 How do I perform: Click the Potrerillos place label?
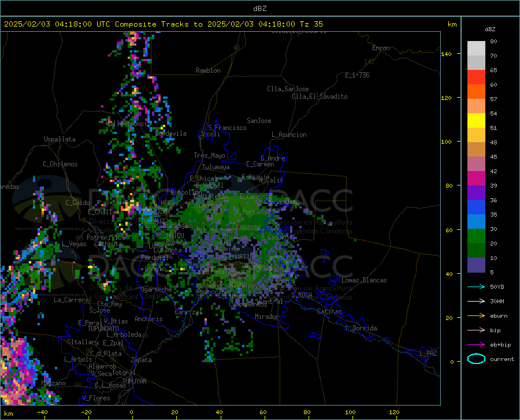click(106, 237)
